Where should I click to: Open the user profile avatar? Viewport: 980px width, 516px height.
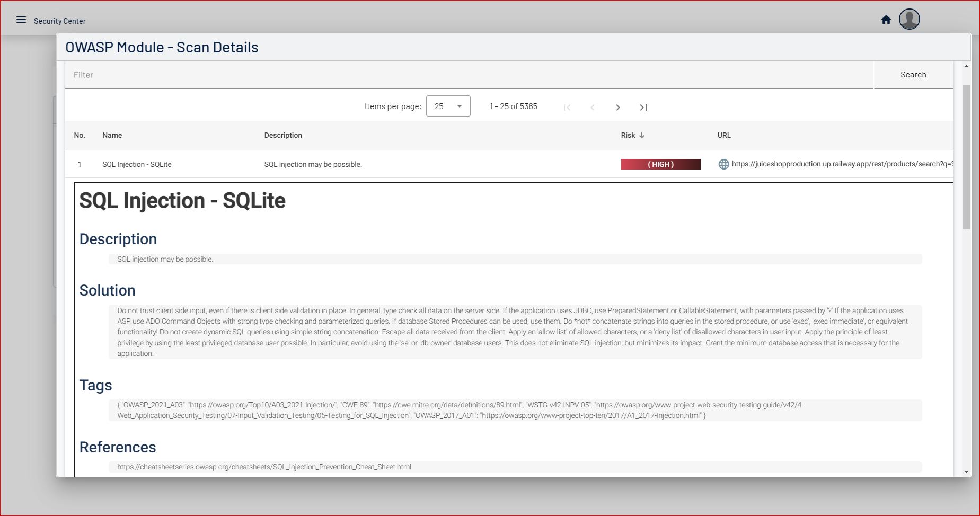click(x=909, y=20)
